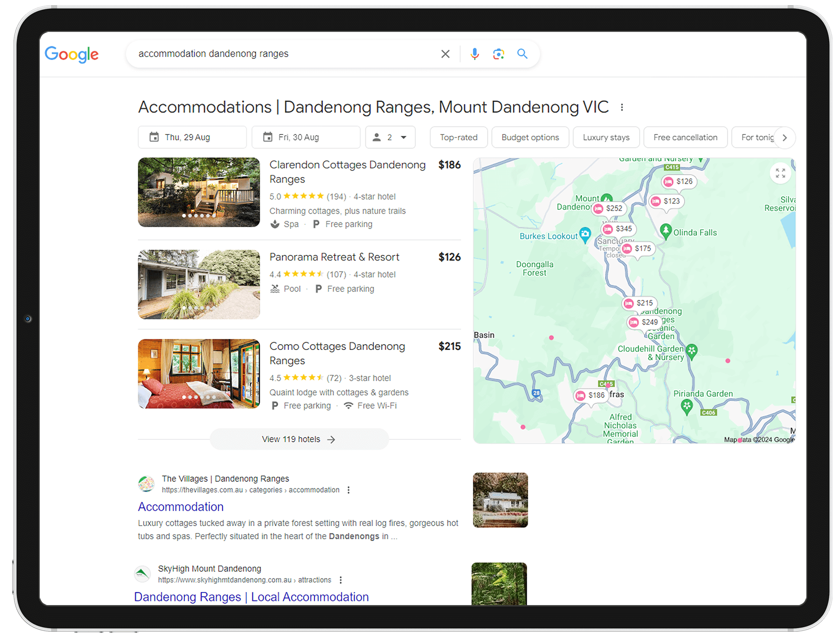View Como Cottages bedroom photo thumbnail
The image size is (840, 643).
[199, 374]
